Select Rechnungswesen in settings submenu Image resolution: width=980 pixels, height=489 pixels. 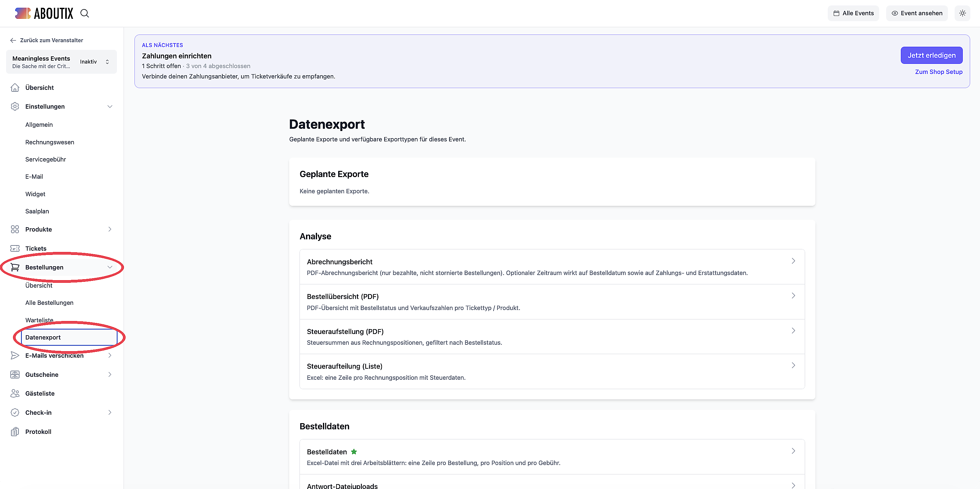[50, 142]
